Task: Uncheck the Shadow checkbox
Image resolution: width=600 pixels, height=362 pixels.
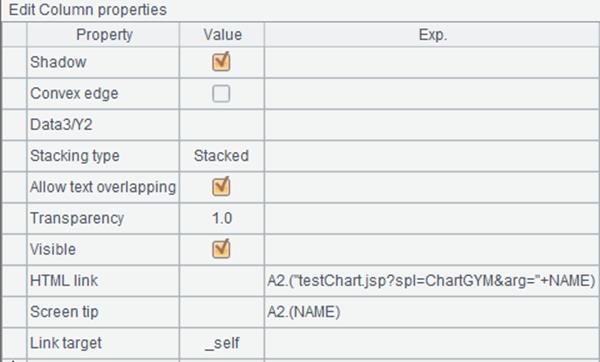Action: [x=221, y=62]
